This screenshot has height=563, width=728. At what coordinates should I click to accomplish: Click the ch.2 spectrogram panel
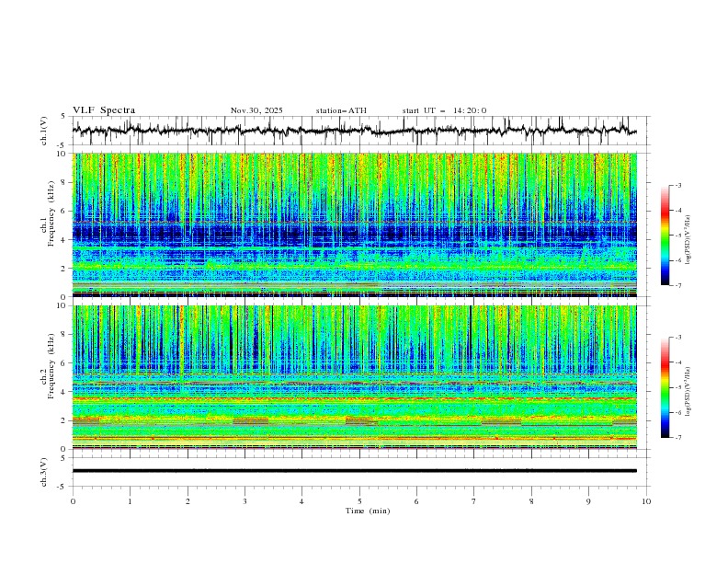355,377
